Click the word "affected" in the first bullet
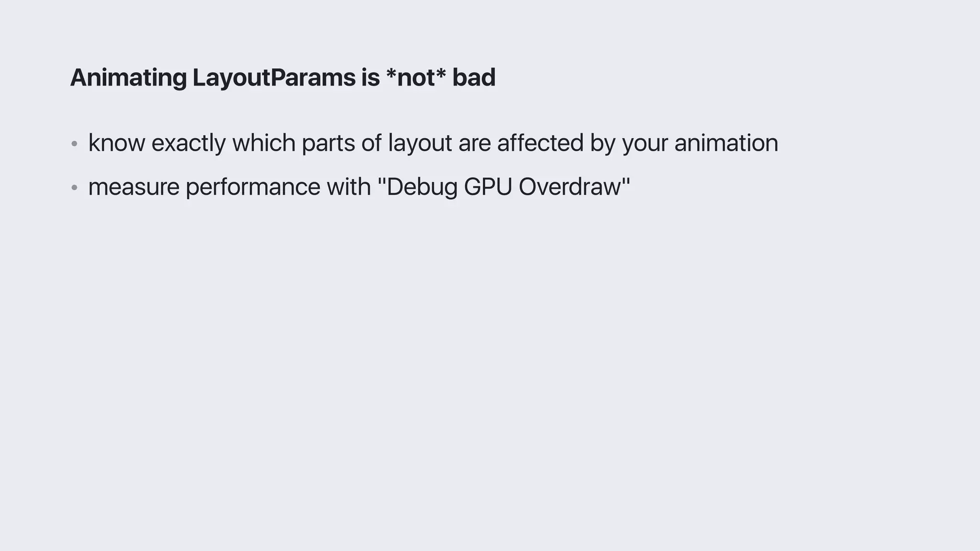The image size is (980, 551). pyautogui.click(x=540, y=143)
